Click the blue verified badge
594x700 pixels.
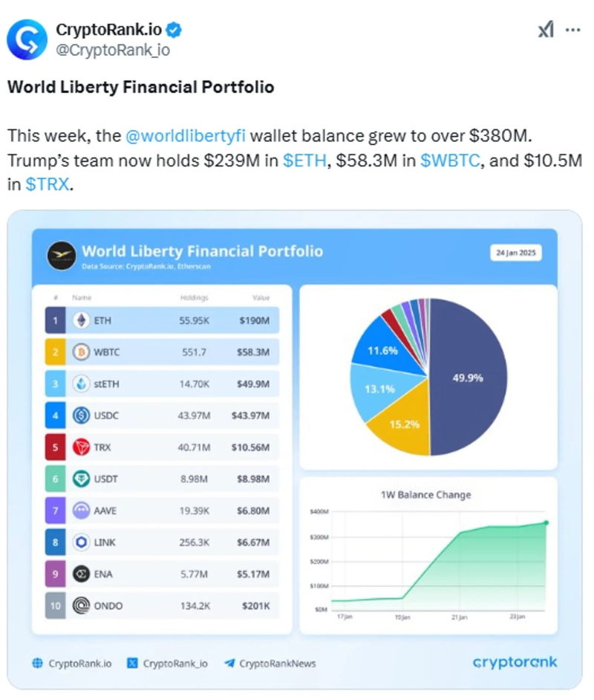[174, 30]
